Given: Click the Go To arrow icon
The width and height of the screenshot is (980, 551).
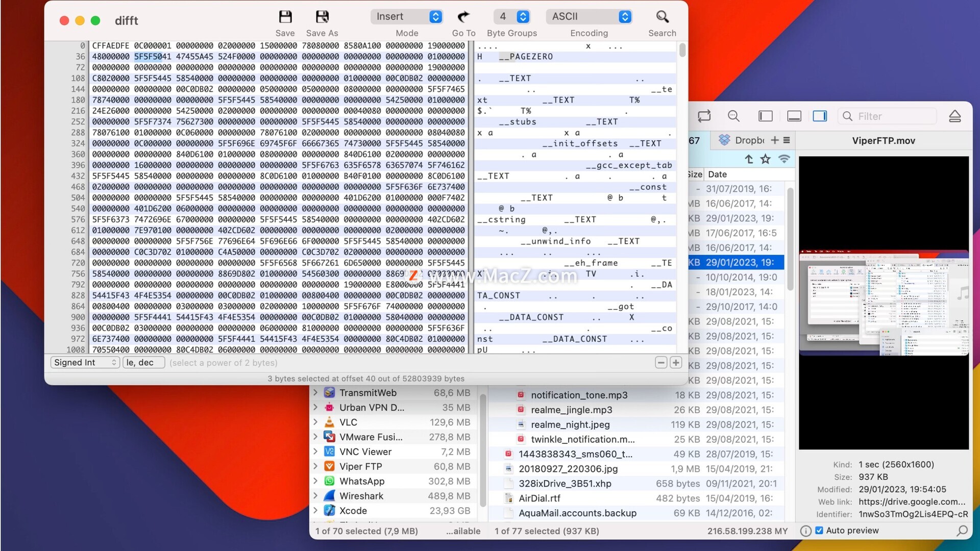Looking at the screenshot, I should (463, 17).
